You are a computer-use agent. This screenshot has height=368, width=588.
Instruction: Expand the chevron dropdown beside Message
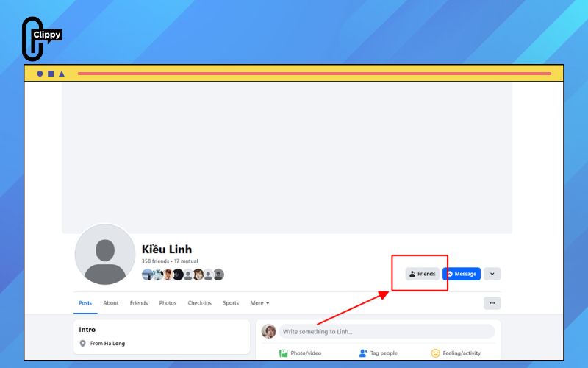492,274
